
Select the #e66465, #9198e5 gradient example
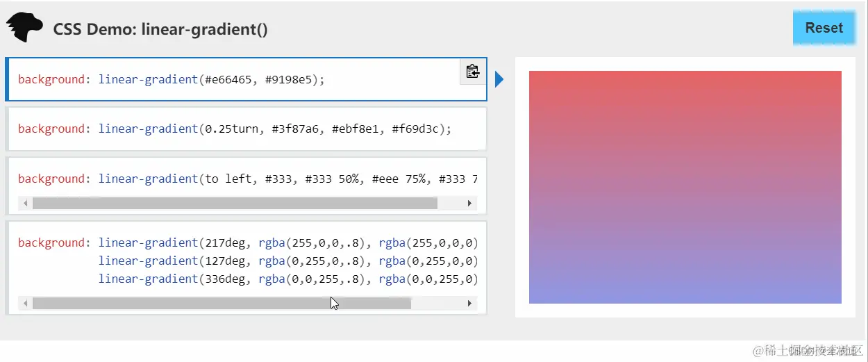(x=247, y=79)
